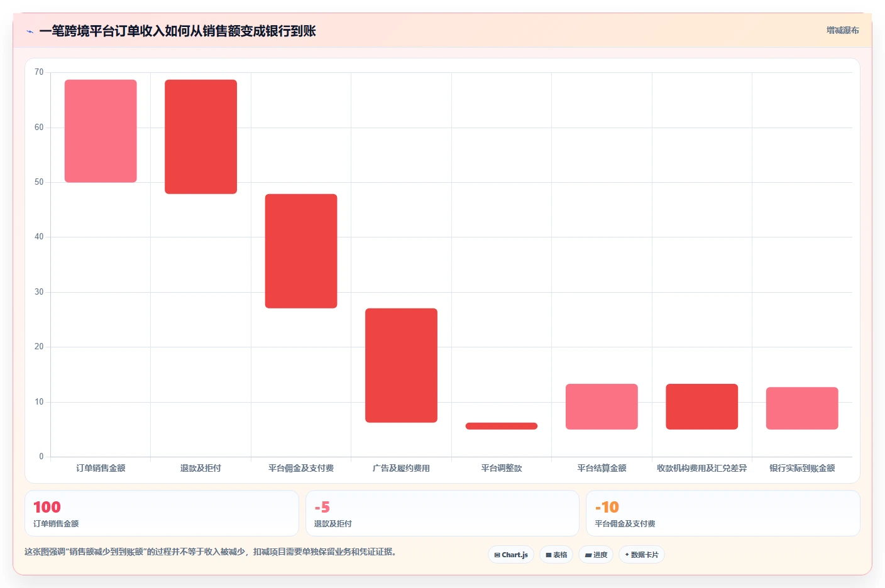This screenshot has height=588, width=885.
Task: Select the thin 平台调整款 bar
Action: pyautogui.click(x=502, y=426)
